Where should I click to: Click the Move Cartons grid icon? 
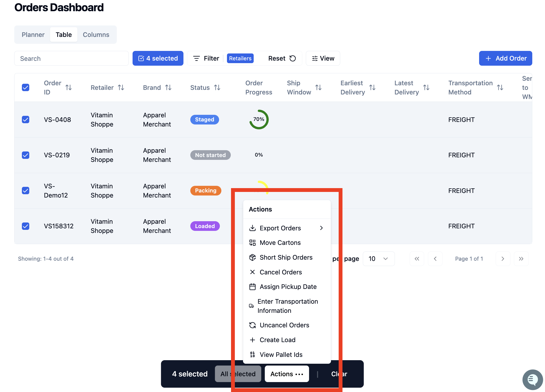click(x=252, y=243)
